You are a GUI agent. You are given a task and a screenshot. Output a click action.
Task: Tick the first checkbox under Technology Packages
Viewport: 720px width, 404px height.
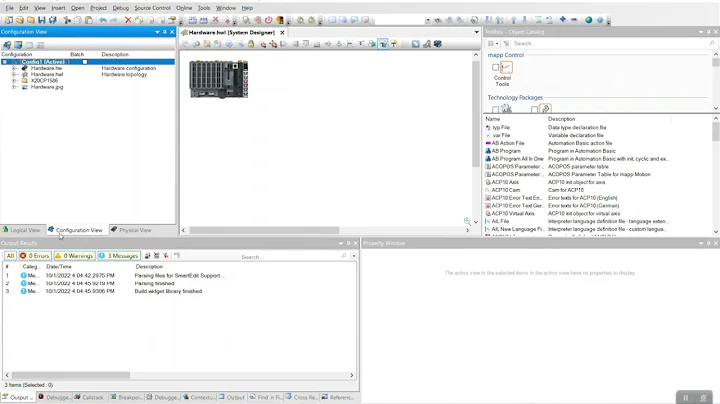[495, 110]
